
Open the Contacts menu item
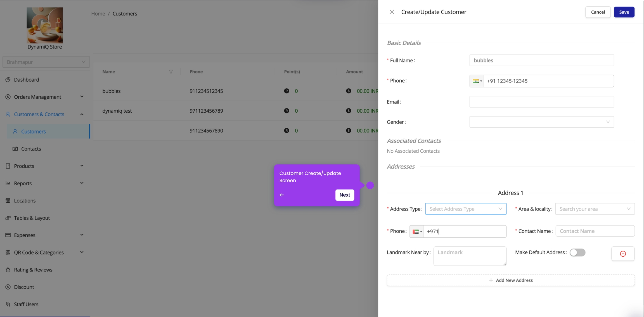click(x=31, y=149)
